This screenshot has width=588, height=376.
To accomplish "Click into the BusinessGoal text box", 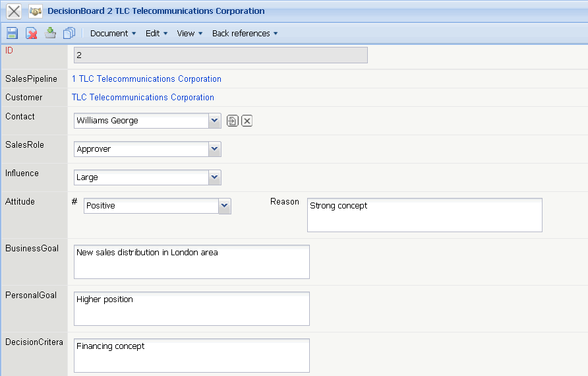I will coord(191,262).
